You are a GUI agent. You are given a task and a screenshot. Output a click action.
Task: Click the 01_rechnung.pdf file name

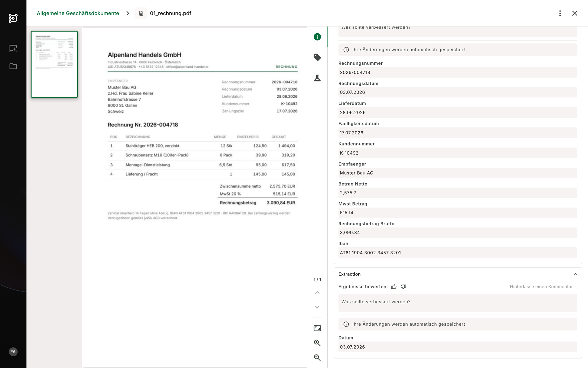pos(171,13)
